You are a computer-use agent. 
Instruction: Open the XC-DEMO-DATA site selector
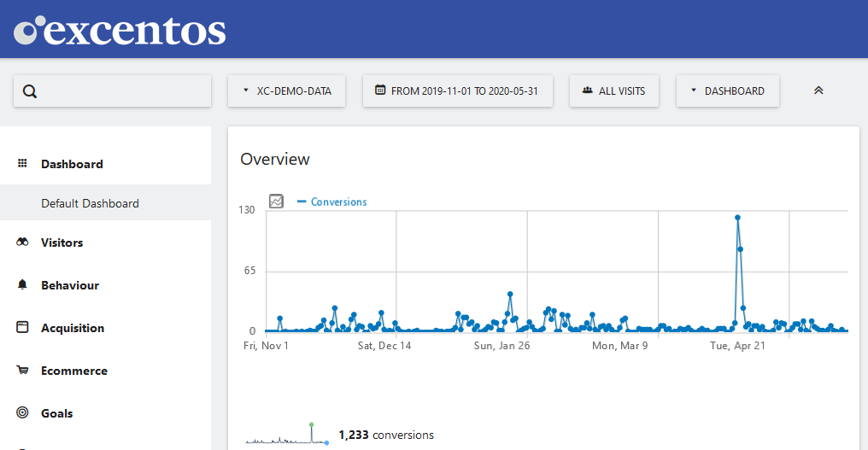click(286, 91)
